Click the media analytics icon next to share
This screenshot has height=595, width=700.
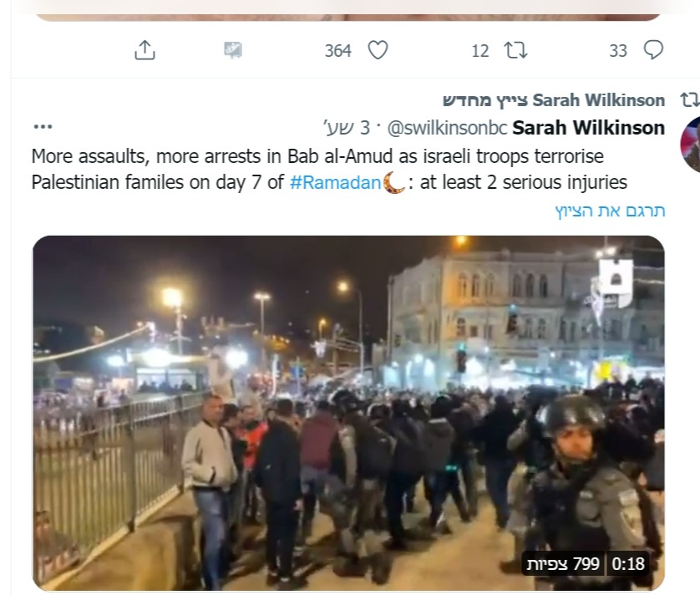pyautogui.click(x=232, y=50)
